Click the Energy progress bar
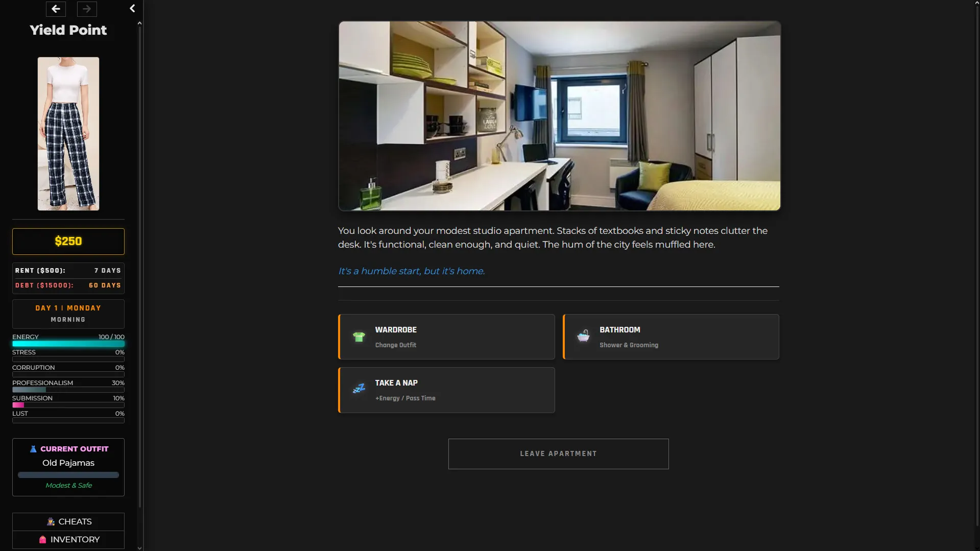 [x=68, y=344]
